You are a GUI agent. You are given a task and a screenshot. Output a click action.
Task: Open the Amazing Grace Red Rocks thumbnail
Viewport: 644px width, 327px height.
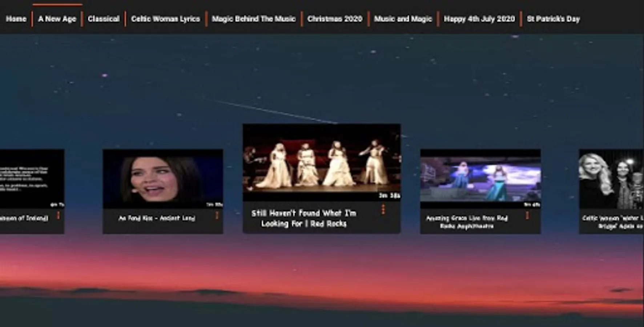pyautogui.click(x=480, y=179)
